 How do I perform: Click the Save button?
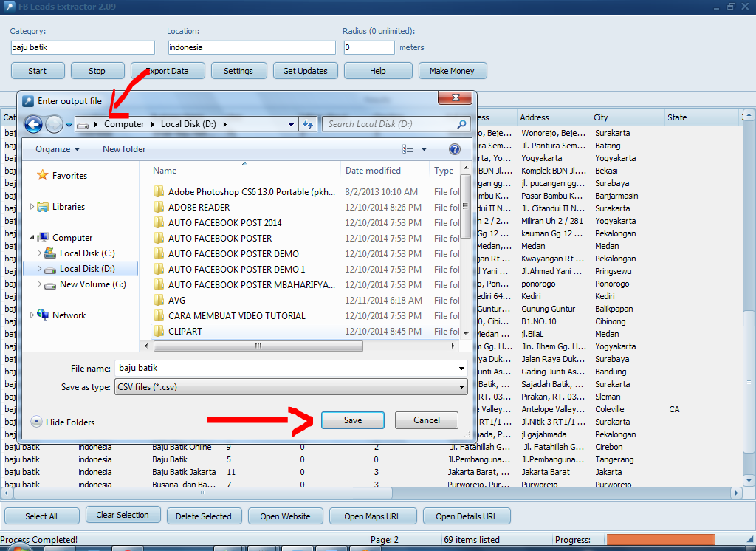pyautogui.click(x=352, y=420)
